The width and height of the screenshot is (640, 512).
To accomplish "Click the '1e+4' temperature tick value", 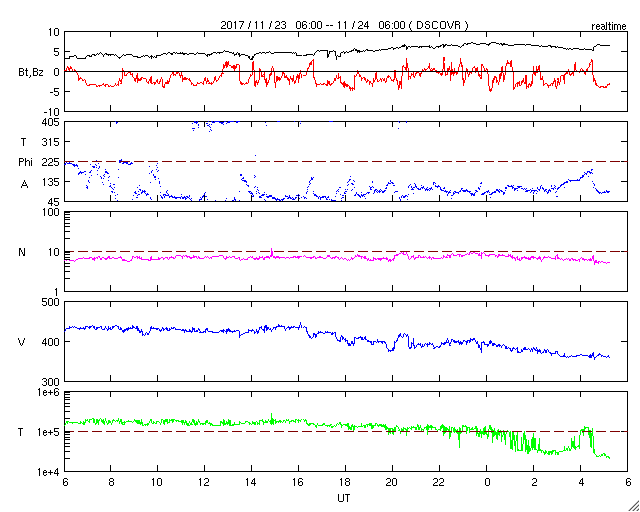I will [50, 472].
